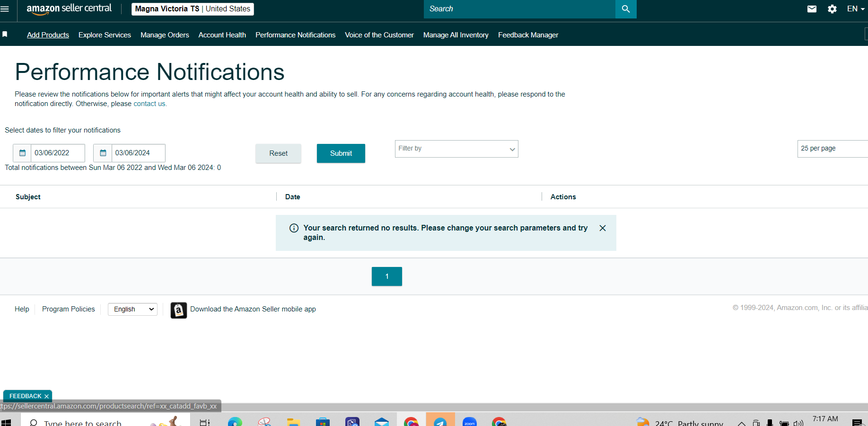Viewport: 868px width, 426px height.
Task: Switch to Telegram on the taskbar
Action: [x=440, y=420]
